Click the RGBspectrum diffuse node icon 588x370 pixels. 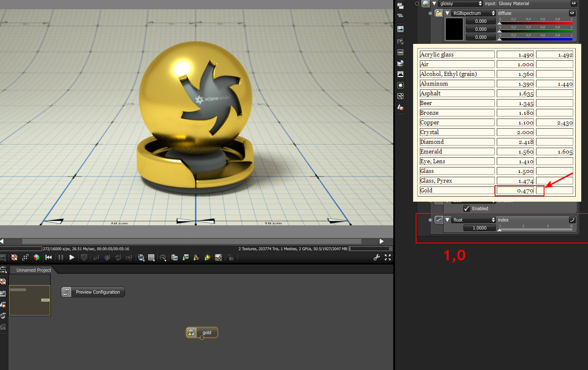(439, 13)
